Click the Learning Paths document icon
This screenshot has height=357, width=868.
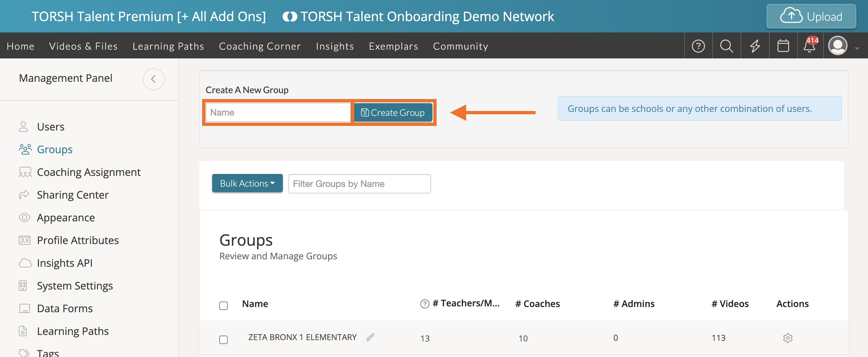coord(23,331)
